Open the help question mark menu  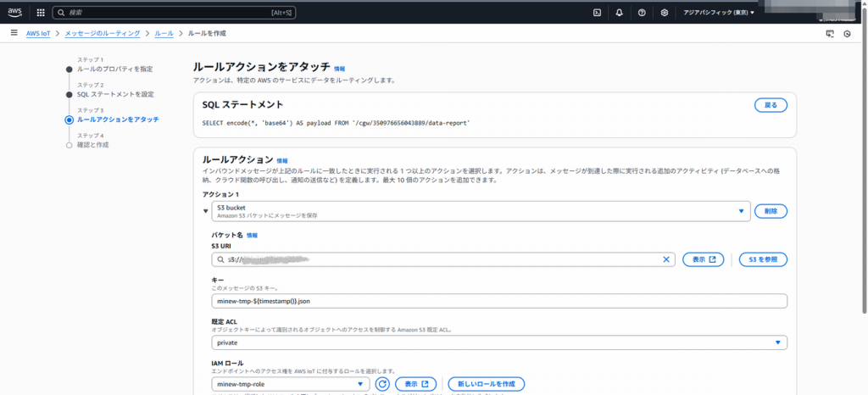(642, 13)
